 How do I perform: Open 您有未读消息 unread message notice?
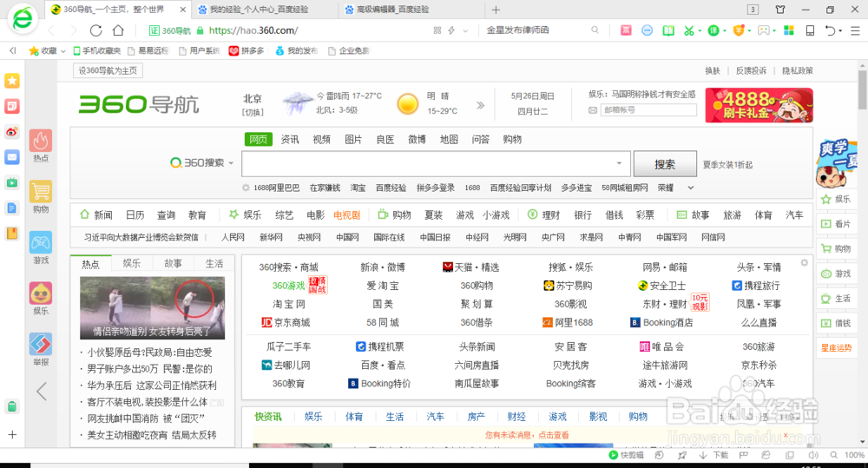pos(527,435)
